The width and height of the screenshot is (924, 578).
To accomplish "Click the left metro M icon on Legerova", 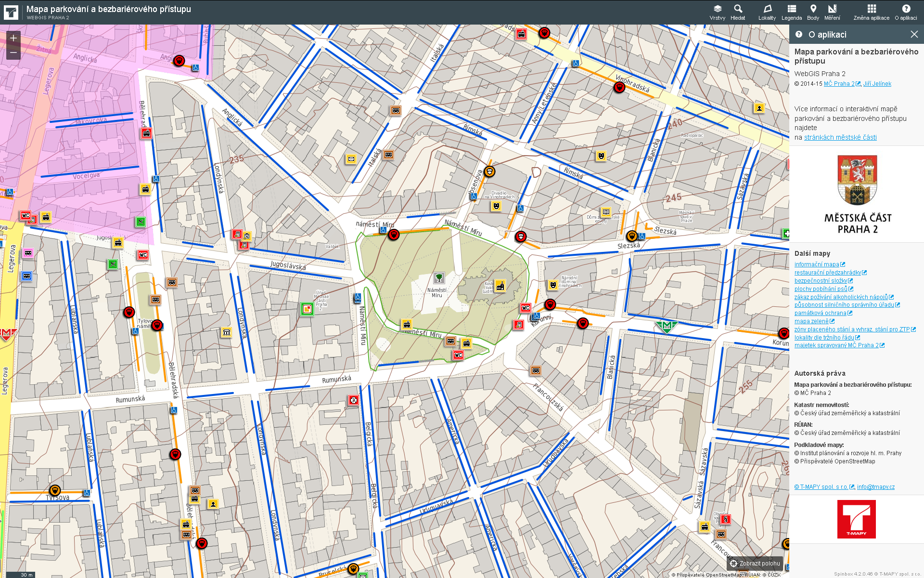I will click(x=6, y=334).
